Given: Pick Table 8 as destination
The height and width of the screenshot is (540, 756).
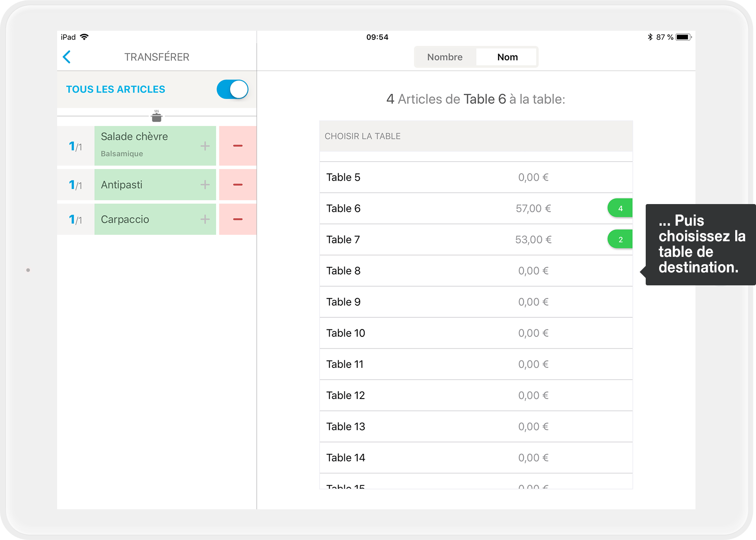Looking at the screenshot, I should (x=476, y=271).
